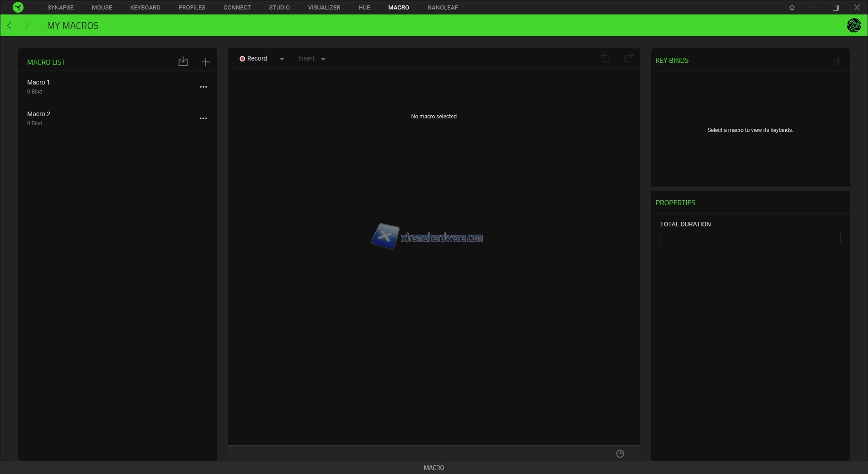
Task: Switch to the Keyboard tab
Action: pyautogui.click(x=145, y=8)
